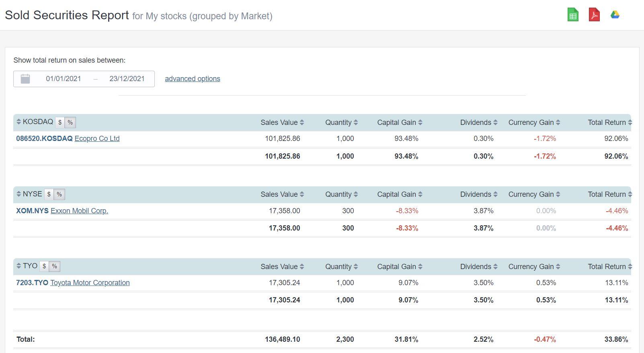This screenshot has width=644, height=353.
Task: Select Exxon dividends 3.87%
Action: click(484, 211)
